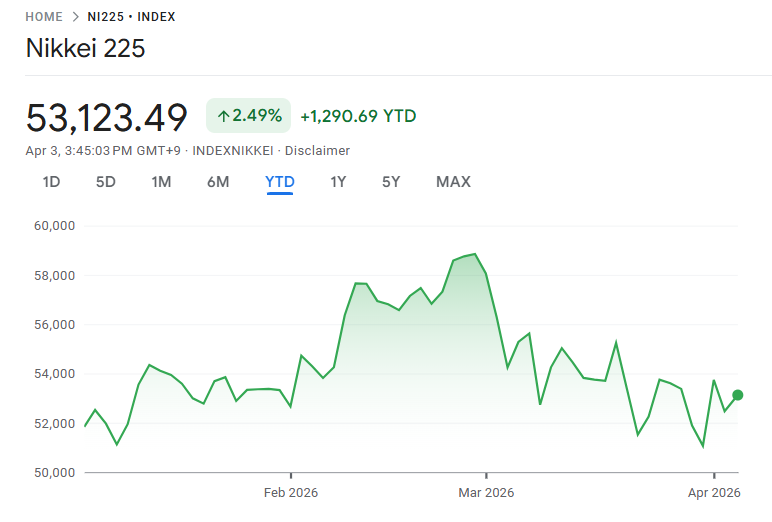
Task: Open the Disclaimer link
Action: click(317, 151)
